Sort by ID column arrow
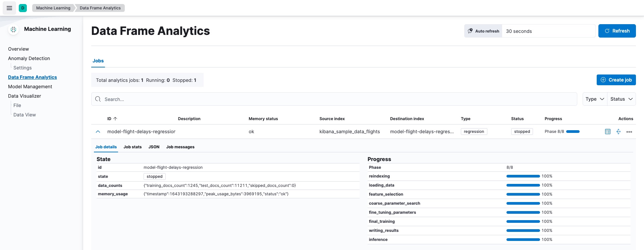 115,119
